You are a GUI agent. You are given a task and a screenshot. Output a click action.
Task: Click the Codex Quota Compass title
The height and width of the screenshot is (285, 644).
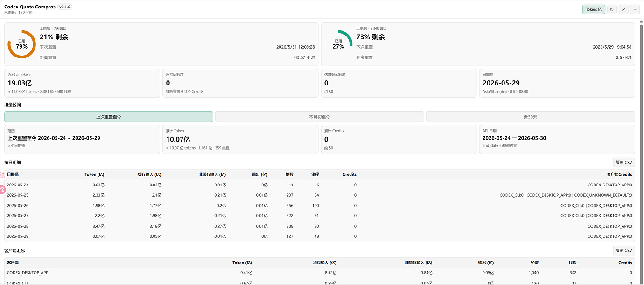[x=30, y=7]
